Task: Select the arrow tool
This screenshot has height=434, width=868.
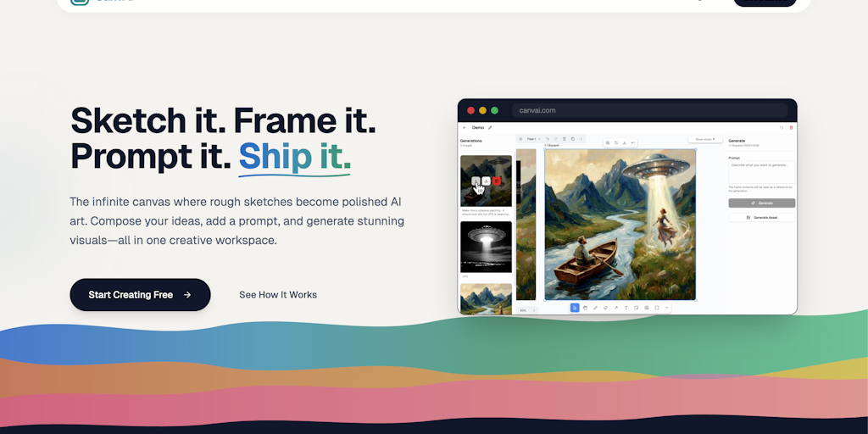Action: [615, 308]
